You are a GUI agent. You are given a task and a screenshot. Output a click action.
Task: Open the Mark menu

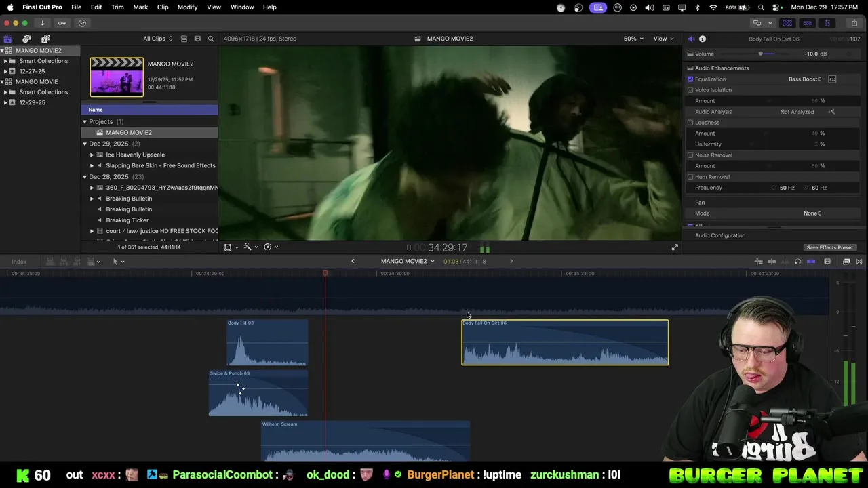(x=140, y=7)
